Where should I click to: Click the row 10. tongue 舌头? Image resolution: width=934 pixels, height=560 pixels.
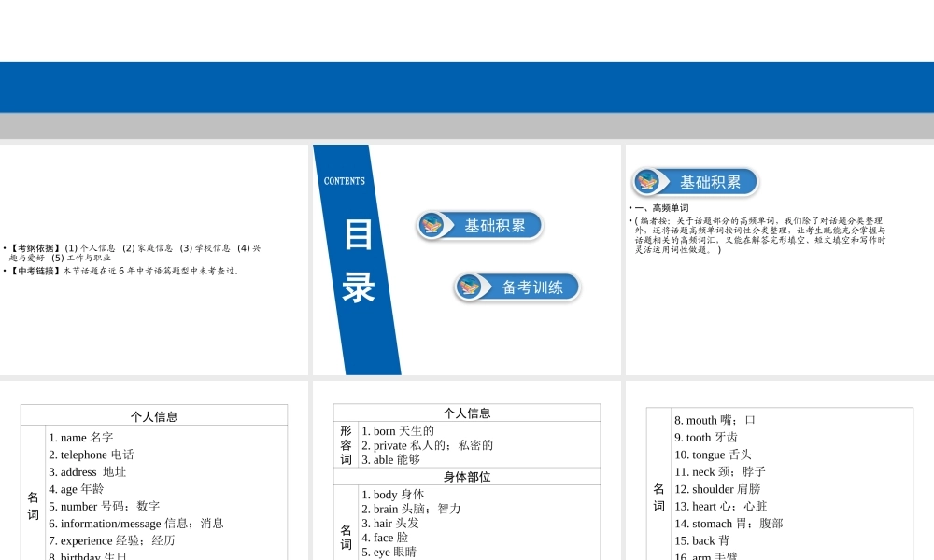tap(713, 455)
